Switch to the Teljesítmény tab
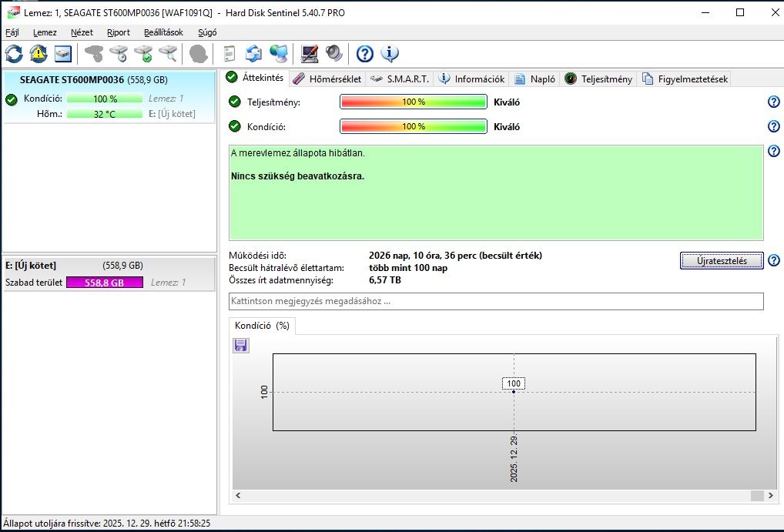The image size is (784, 532). click(598, 79)
